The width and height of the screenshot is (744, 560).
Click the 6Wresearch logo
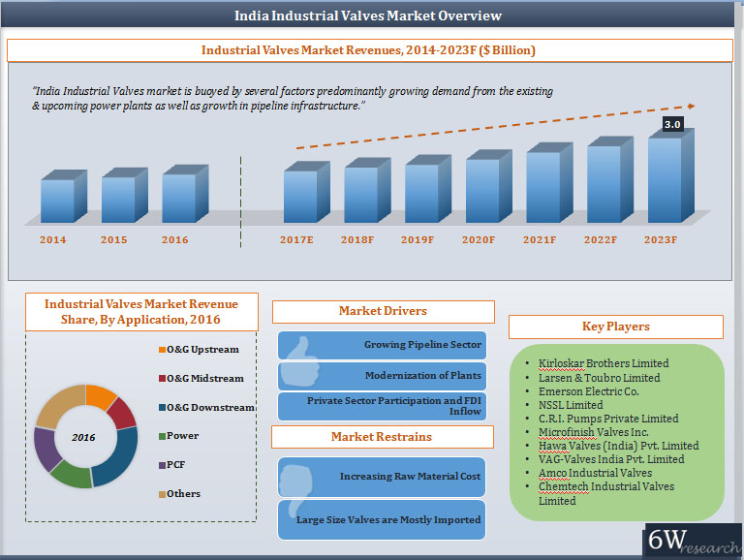click(x=694, y=541)
